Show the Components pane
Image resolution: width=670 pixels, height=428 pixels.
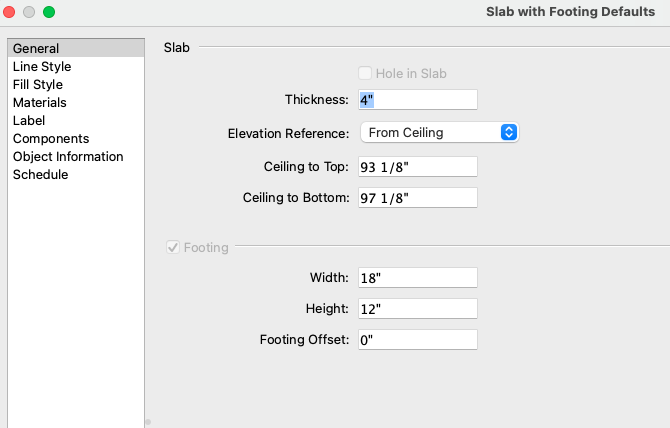(x=51, y=138)
